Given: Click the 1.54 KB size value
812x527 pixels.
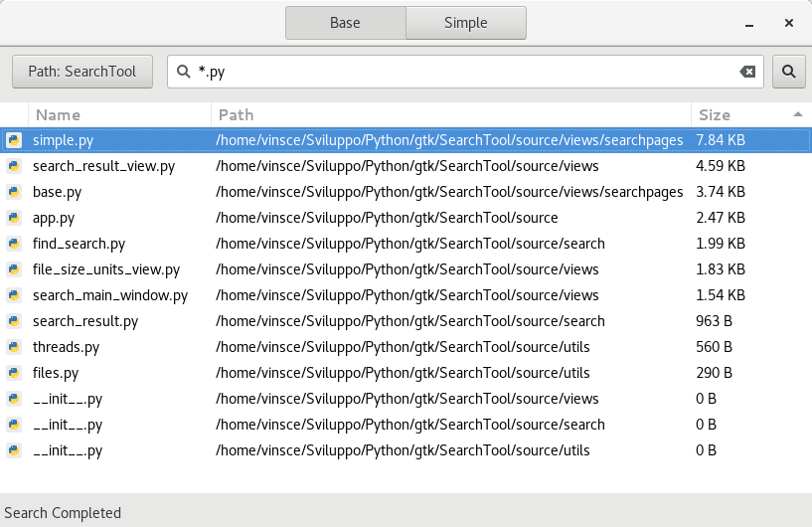Looking at the screenshot, I should [721, 295].
